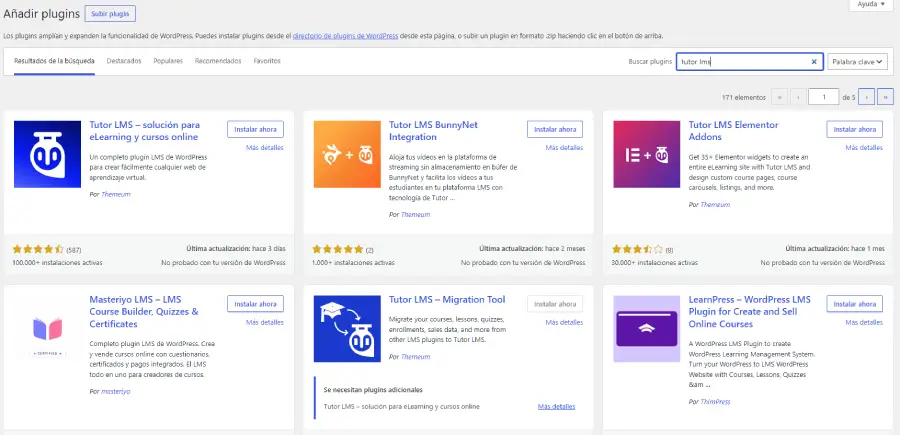The height and width of the screenshot is (435, 900).
Task: Go to the first results page
Action: point(779,97)
